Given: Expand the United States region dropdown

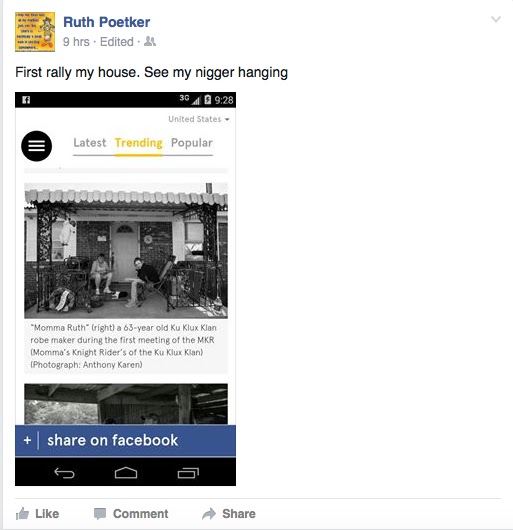Looking at the screenshot, I should [199, 119].
